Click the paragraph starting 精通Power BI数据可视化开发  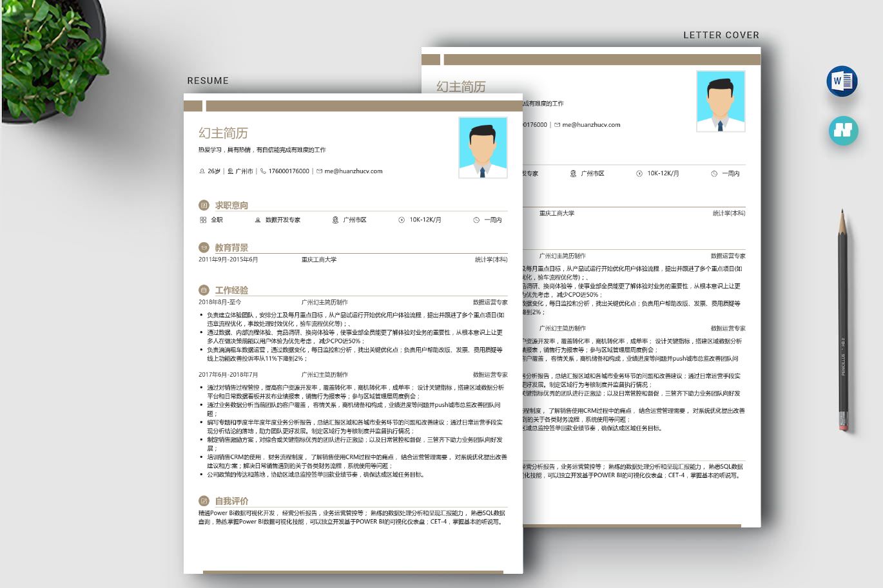point(353,517)
